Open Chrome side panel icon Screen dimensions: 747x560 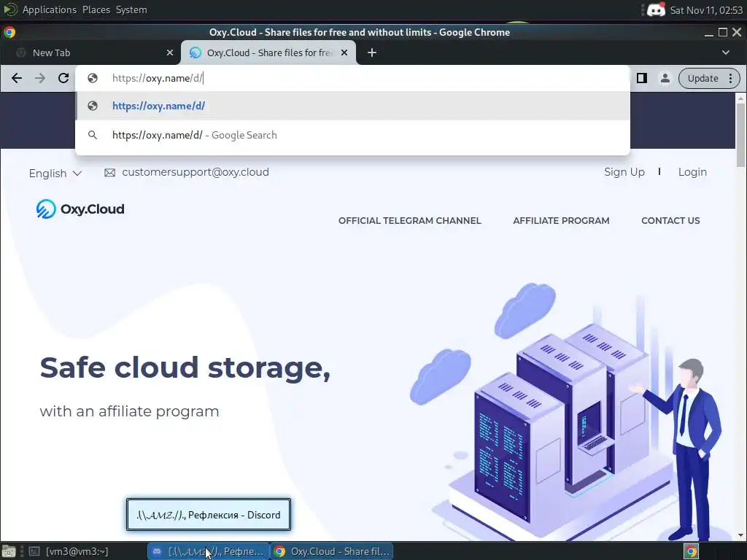coord(642,78)
